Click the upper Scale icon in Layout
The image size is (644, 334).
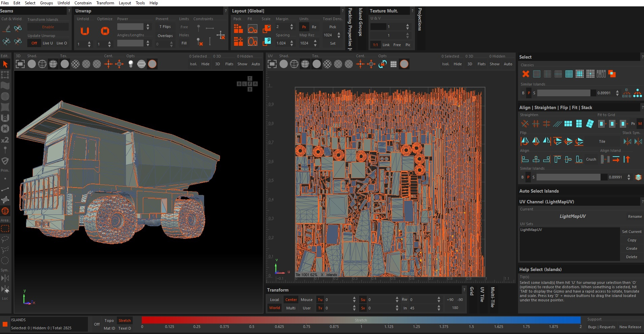pyautogui.click(x=267, y=29)
